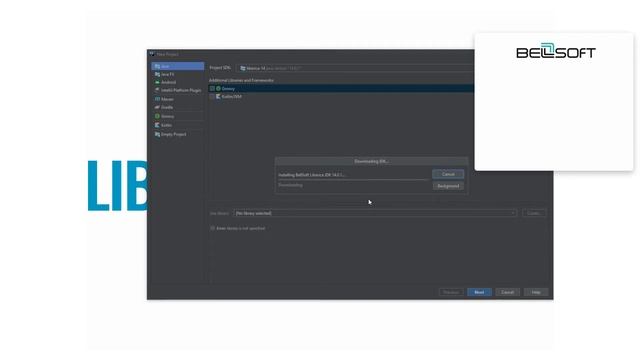This screenshot has height=360, width=640.
Task: Click the Create library button
Action: tap(534, 213)
